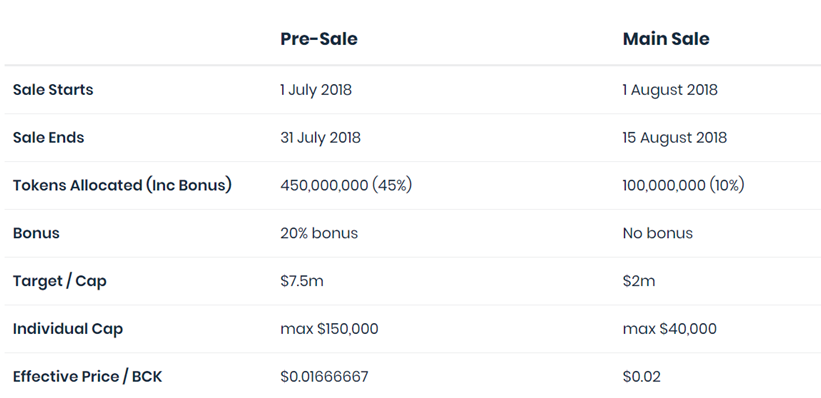Click the $0.01666667 price value
Screen dimensions: 821x398
click(x=325, y=377)
